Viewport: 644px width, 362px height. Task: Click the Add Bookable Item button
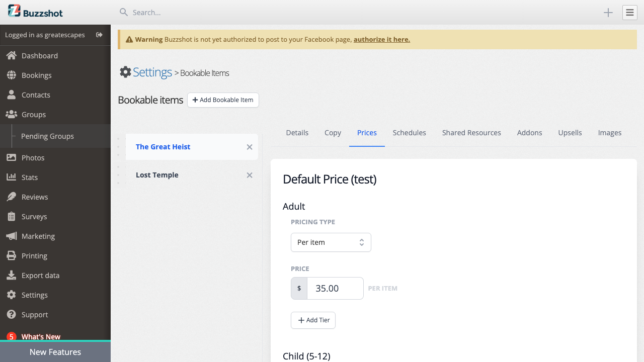point(223,100)
